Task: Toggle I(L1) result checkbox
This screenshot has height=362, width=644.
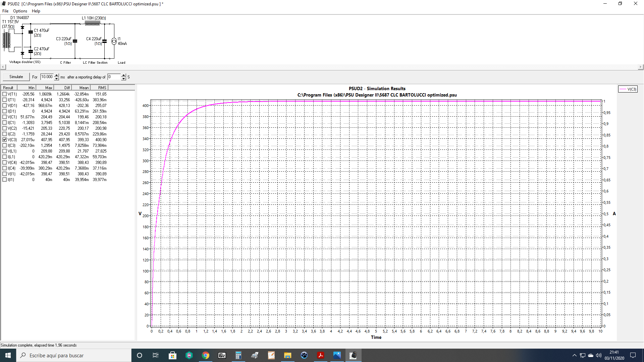Action: coord(5,157)
